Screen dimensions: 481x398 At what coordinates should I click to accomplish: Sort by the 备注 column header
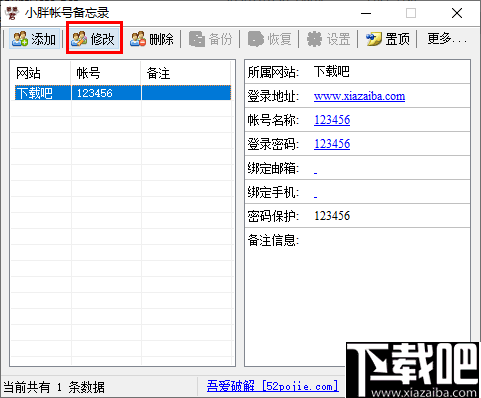click(x=186, y=73)
